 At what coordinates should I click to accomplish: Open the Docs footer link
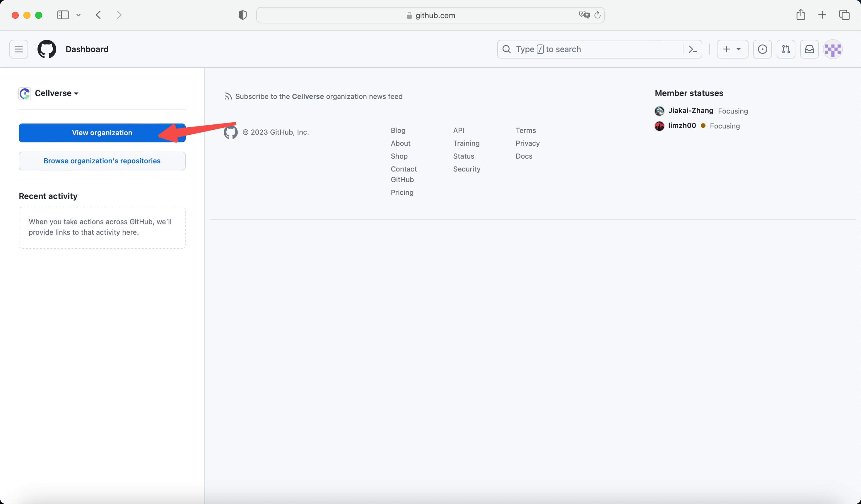click(x=524, y=156)
